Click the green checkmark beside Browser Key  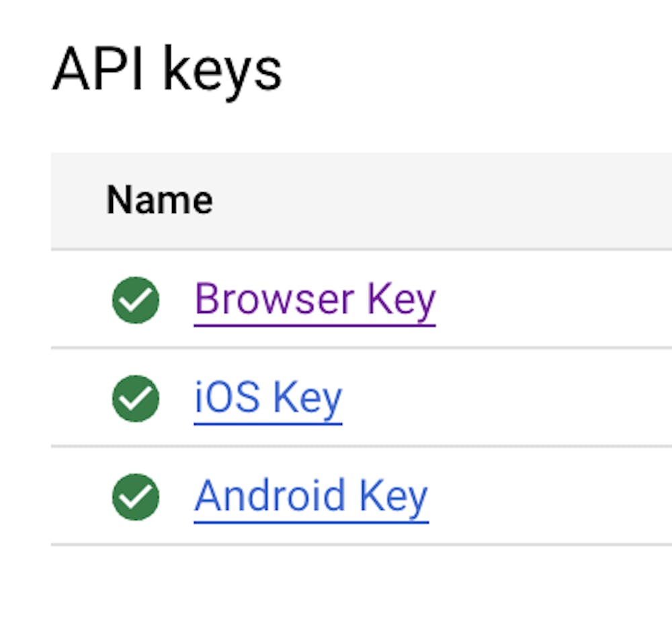coord(135,299)
